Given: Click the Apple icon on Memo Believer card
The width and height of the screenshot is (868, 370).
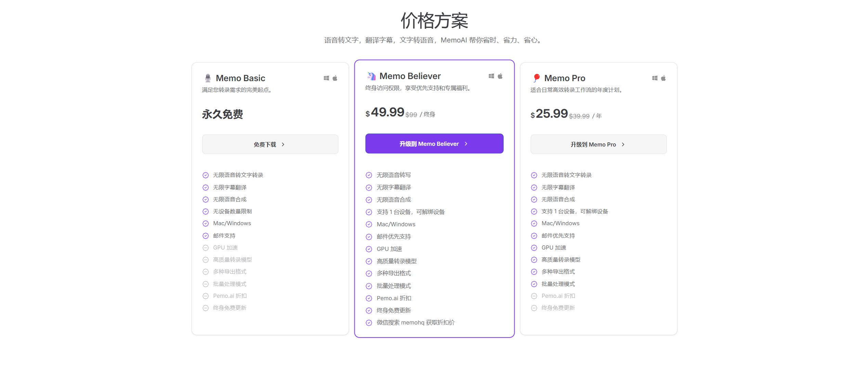Looking at the screenshot, I should pos(501,76).
